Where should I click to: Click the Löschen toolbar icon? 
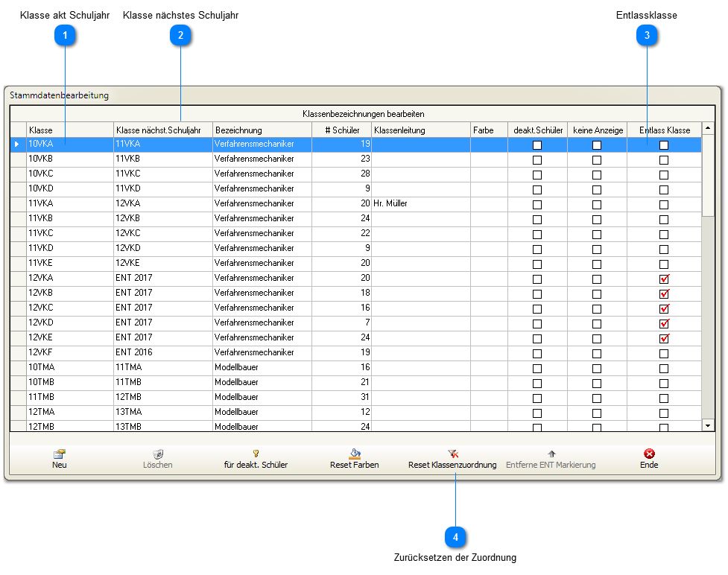click(x=158, y=454)
